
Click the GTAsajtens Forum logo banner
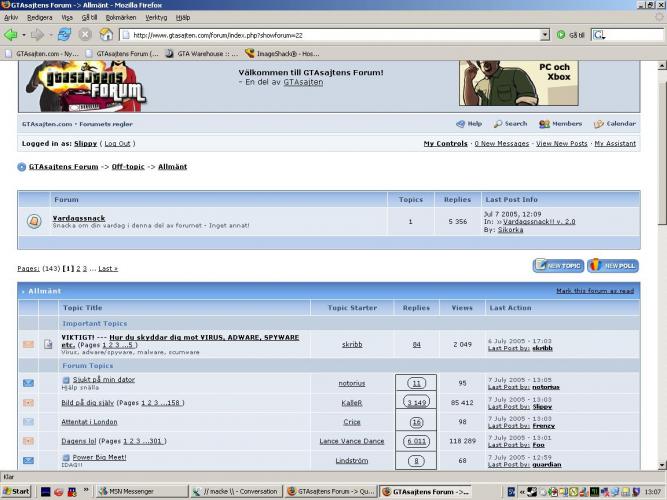86,86
